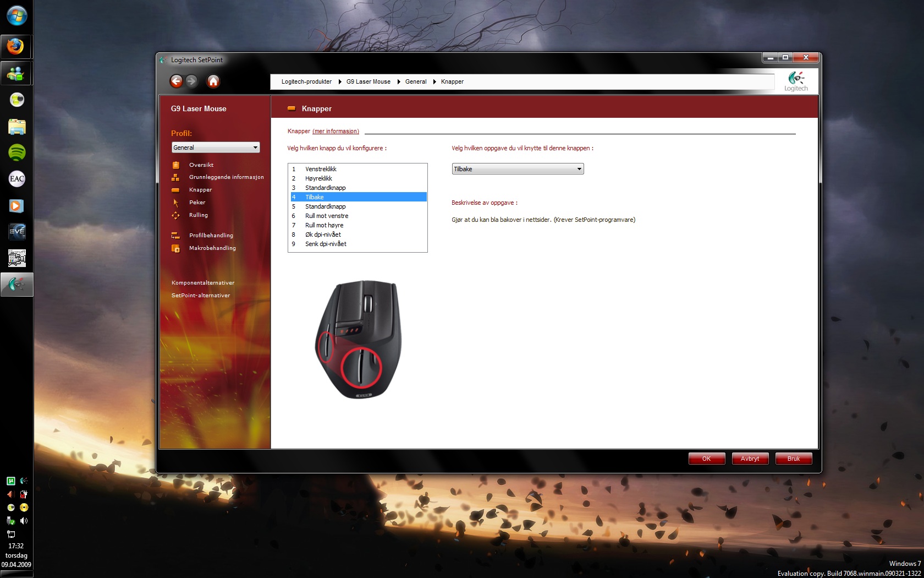
Task: Open Firefox from the taskbar
Action: pyautogui.click(x=16, y=47)
